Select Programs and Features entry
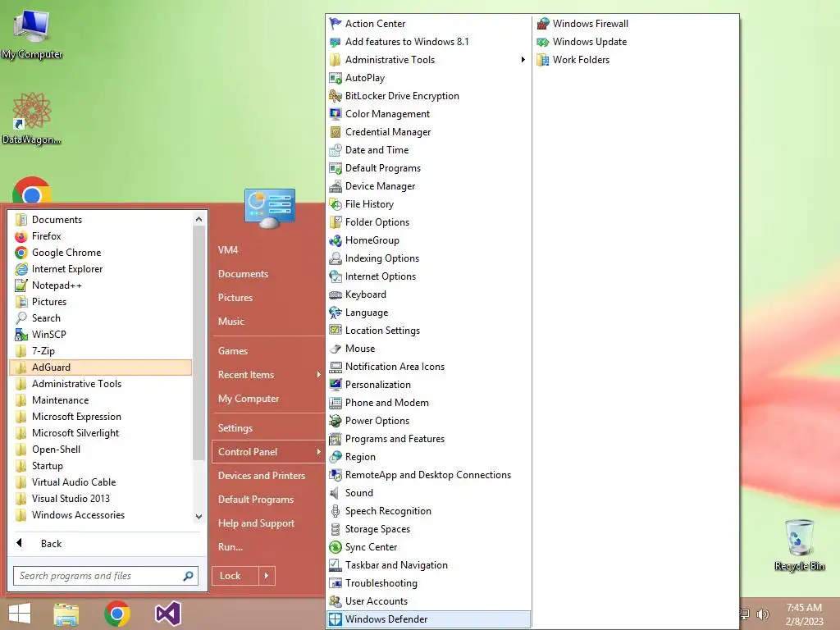 click(428, 439)
